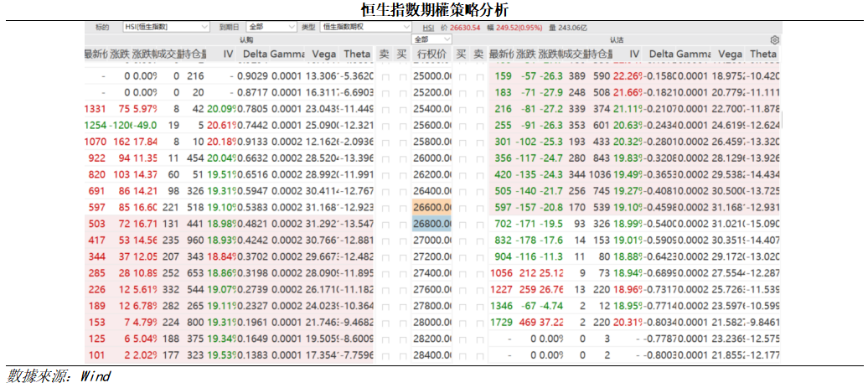868x388 pixels.
Task: Click the 认沽 side IV column header
Action: [634, 54]
